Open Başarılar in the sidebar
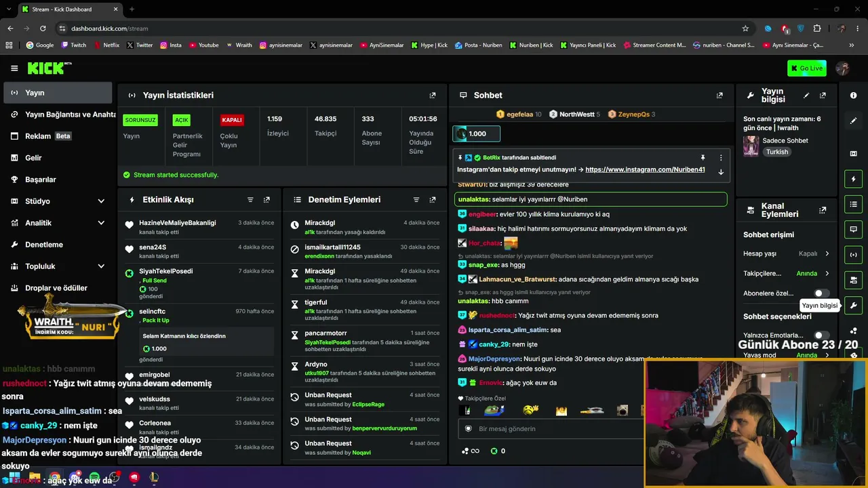The image size is (868, 488). coord(58,180)
